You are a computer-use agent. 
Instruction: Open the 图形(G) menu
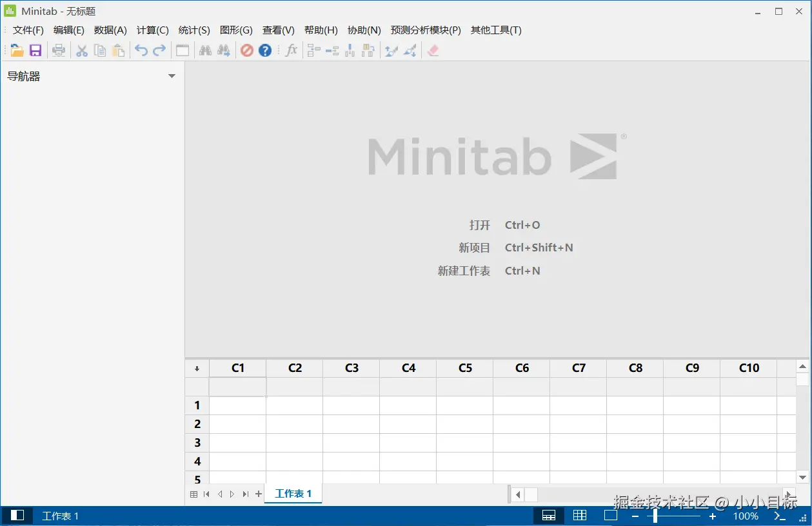coord(236,30)
